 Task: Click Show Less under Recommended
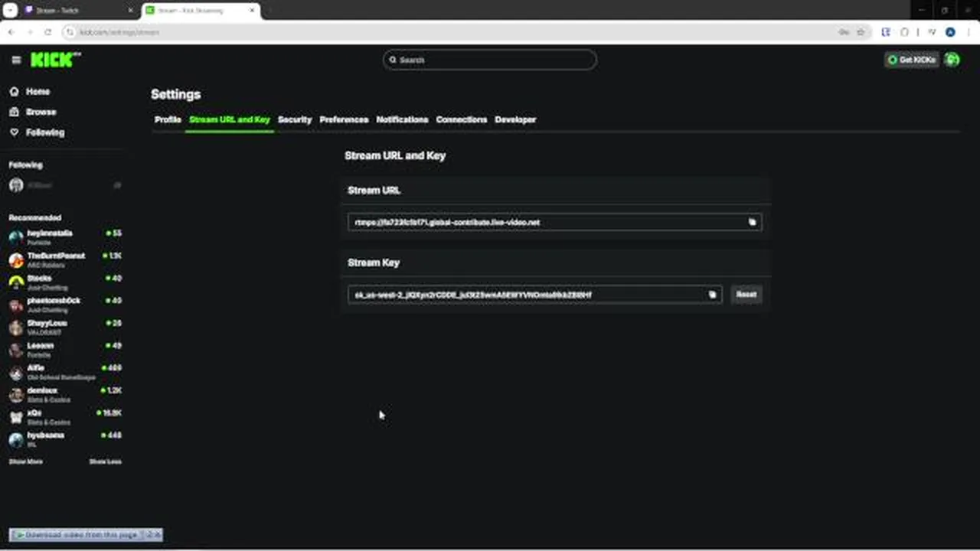tap(105, 461)
